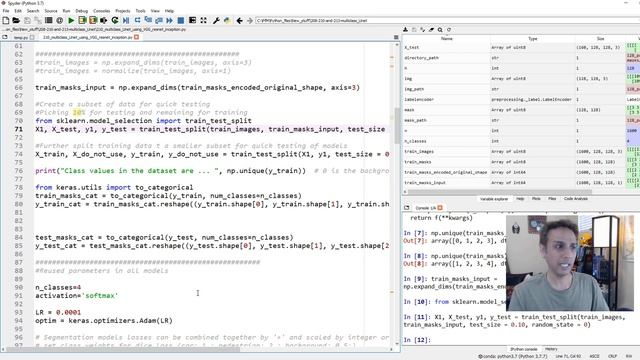
Task: Switch to the History tab
Action: (551, 349)
